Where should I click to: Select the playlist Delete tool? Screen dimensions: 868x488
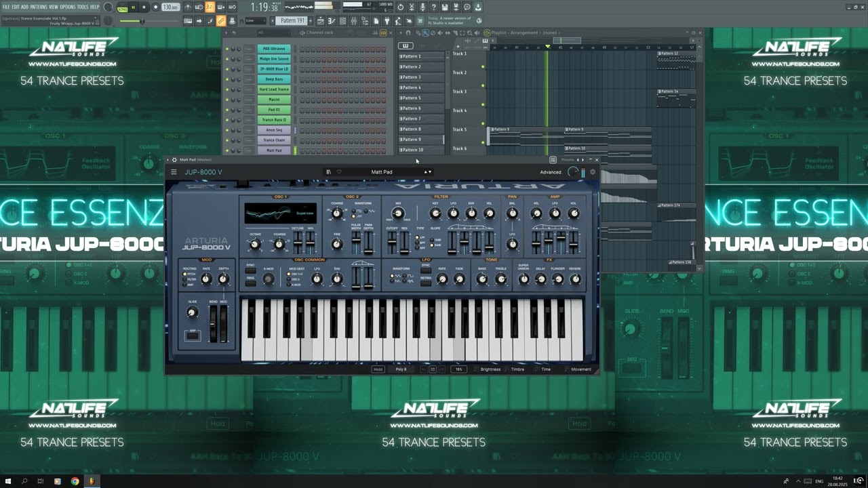433,33
